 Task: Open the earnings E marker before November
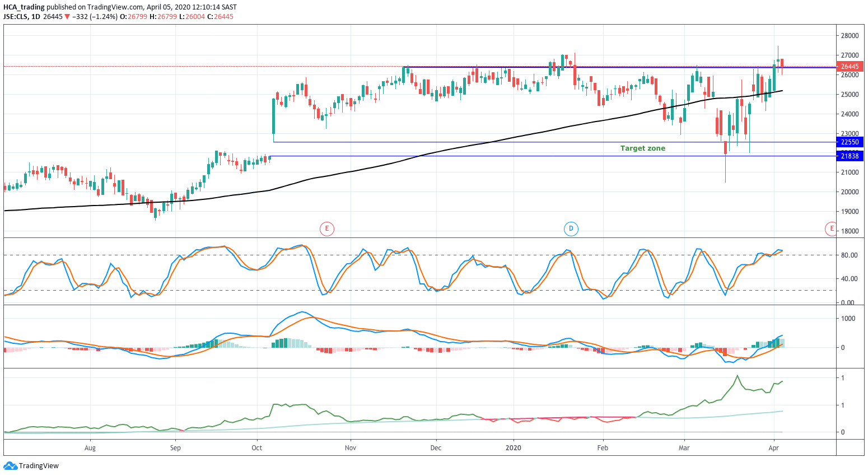point(327,228)
